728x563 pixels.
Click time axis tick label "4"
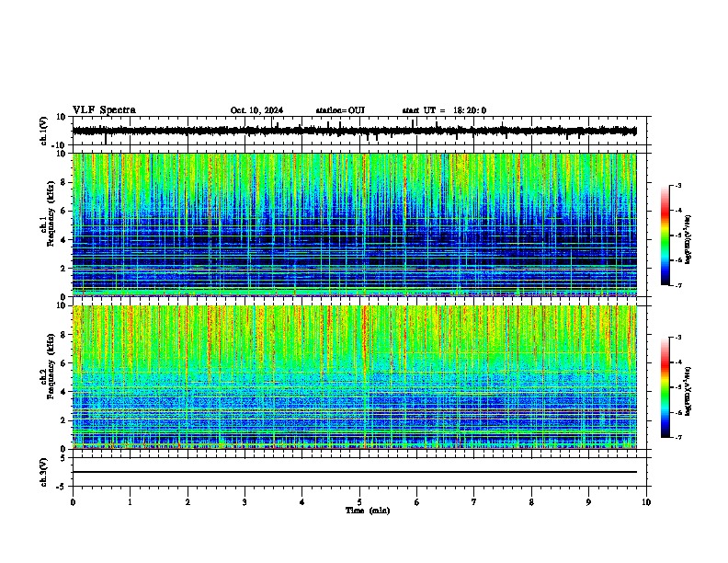(302, 502)
